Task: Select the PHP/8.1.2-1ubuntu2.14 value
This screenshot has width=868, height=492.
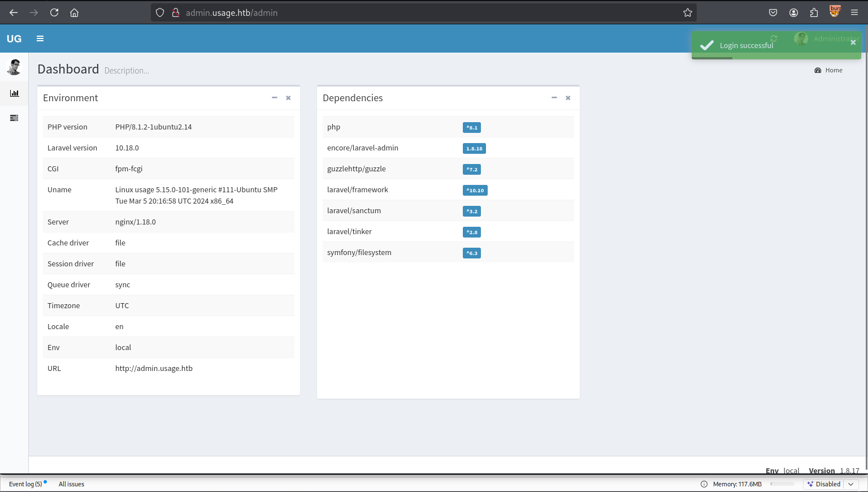Action: click(x=154, y=127)
